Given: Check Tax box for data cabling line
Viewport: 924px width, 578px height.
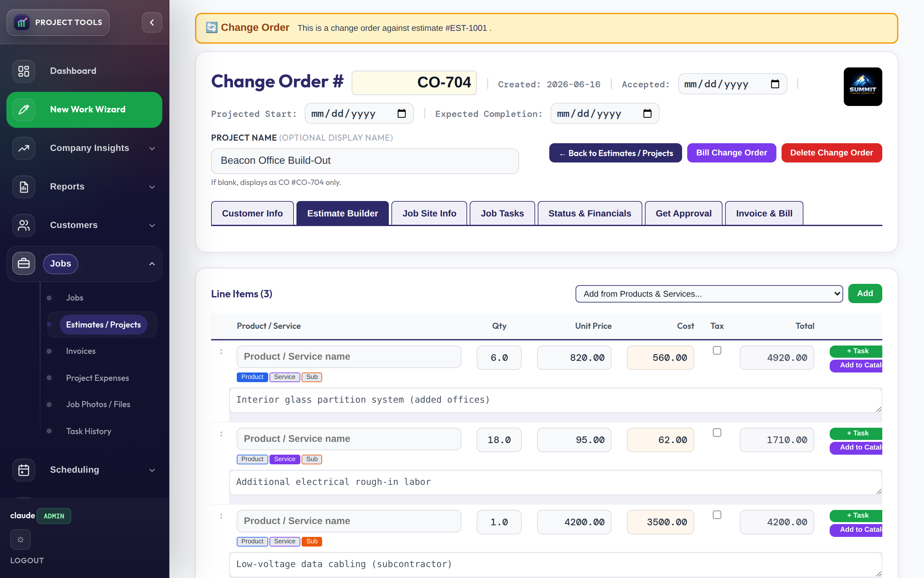Looking at the screenshot, I should (717, 514).
